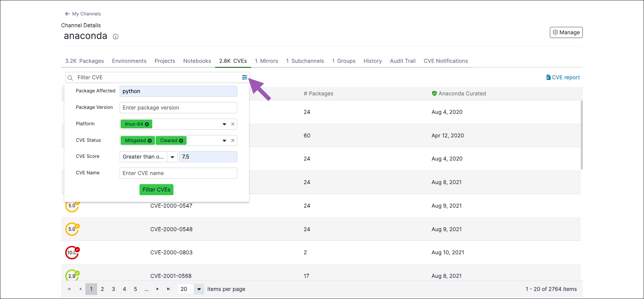Download the CVE report
The width and height of the screenshot is (644, 299).
563,77
